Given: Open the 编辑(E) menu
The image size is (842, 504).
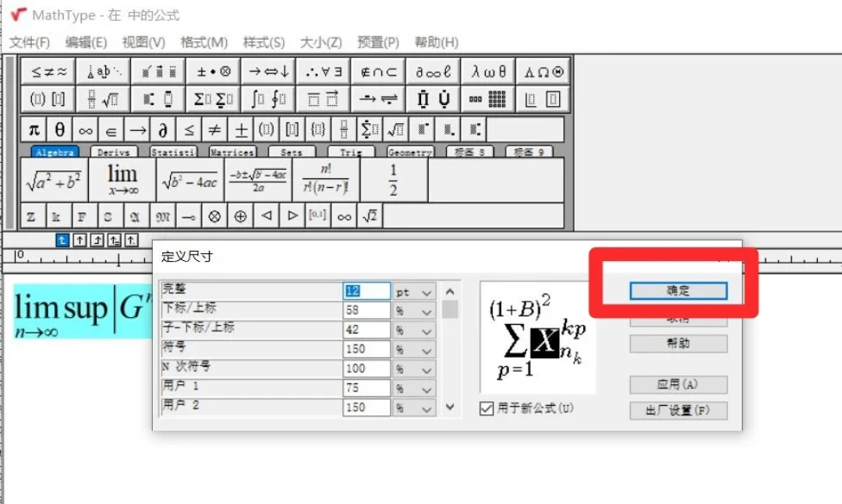Looking at the screenshot, I should click(x=86, y=42).
